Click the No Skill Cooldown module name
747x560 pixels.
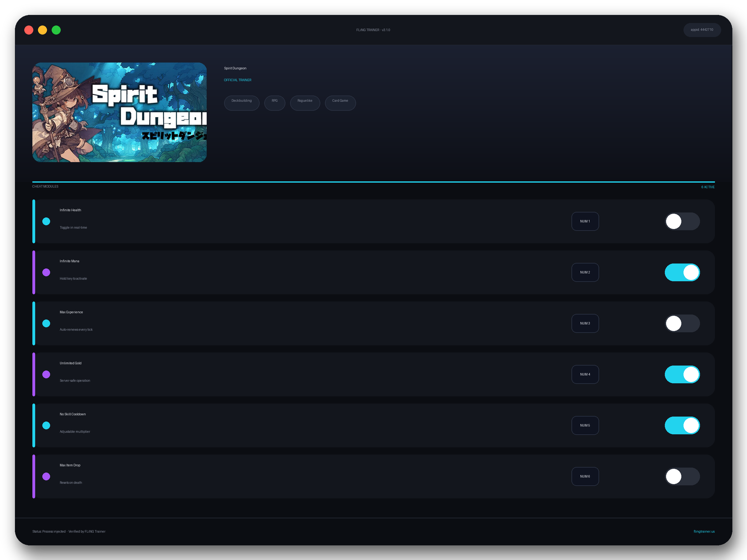73,414
